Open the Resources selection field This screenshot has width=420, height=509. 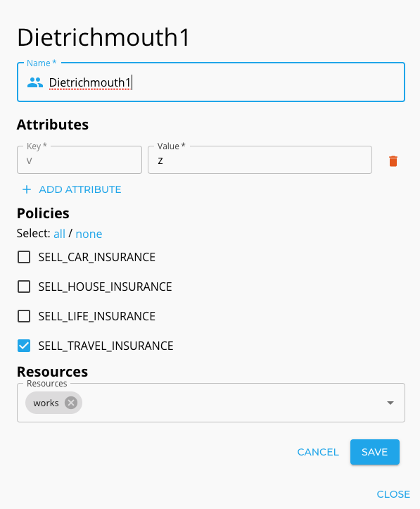pos(211,403)
